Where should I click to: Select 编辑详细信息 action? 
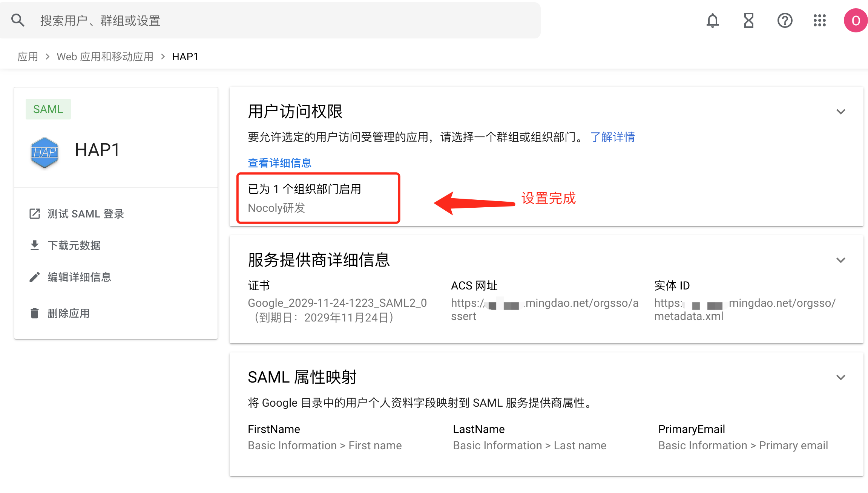pyautogui.click(x=80, y=277)
